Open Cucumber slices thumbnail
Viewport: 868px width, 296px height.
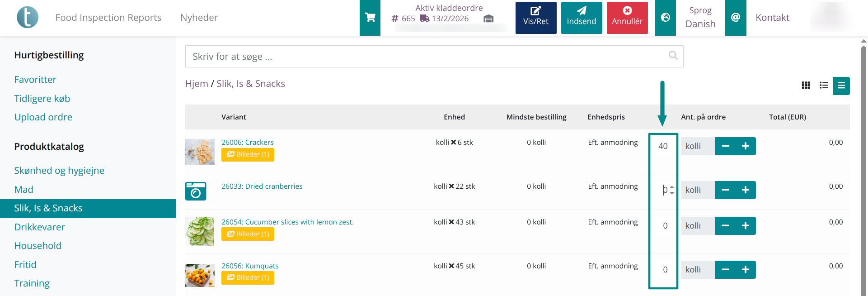point(200,231)
